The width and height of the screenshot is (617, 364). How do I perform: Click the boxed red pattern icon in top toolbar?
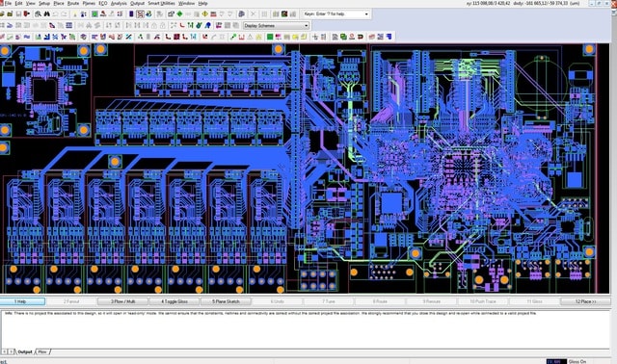tap(140, 13)
